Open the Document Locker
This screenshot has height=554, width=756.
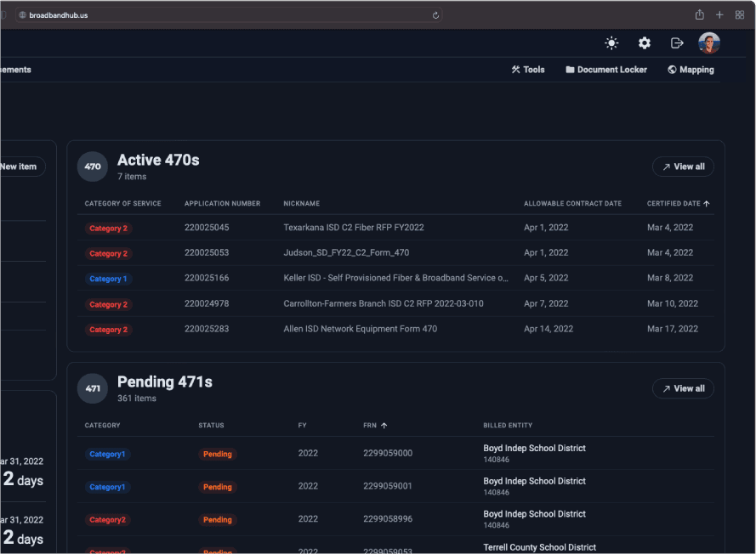pyautogui.click(x=606, y=70)
